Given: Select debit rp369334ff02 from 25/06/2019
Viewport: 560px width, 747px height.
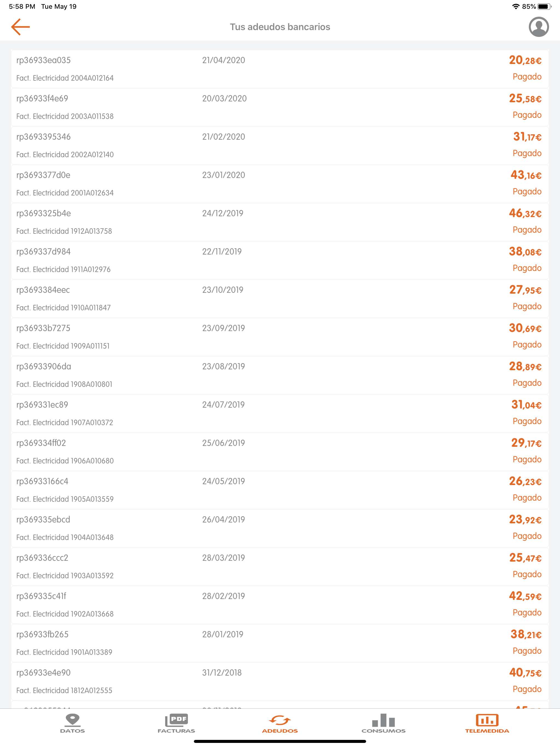Looking at the screenshot, I should point(280,452).
